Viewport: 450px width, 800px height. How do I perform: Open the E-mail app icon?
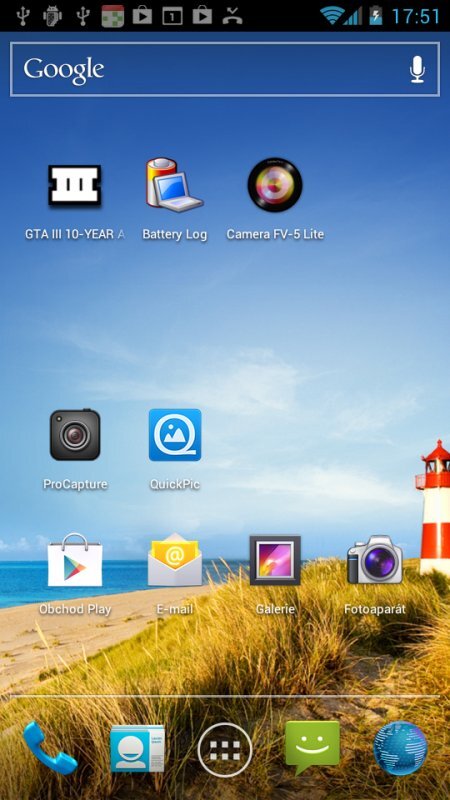tap(175, 560)
